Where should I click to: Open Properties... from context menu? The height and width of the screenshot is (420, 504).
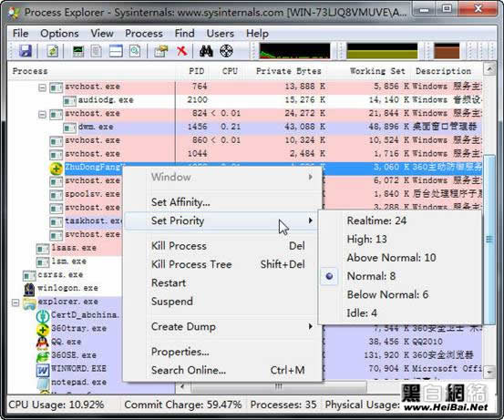(x=222, y=352)
